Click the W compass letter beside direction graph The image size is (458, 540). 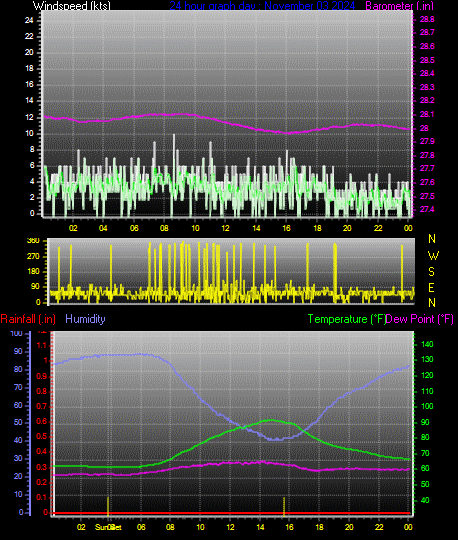(x=433, y=256)
